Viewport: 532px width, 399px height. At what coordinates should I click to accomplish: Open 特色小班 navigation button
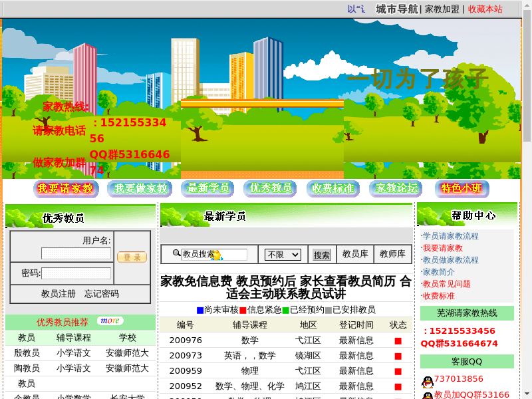click(462, 189)
